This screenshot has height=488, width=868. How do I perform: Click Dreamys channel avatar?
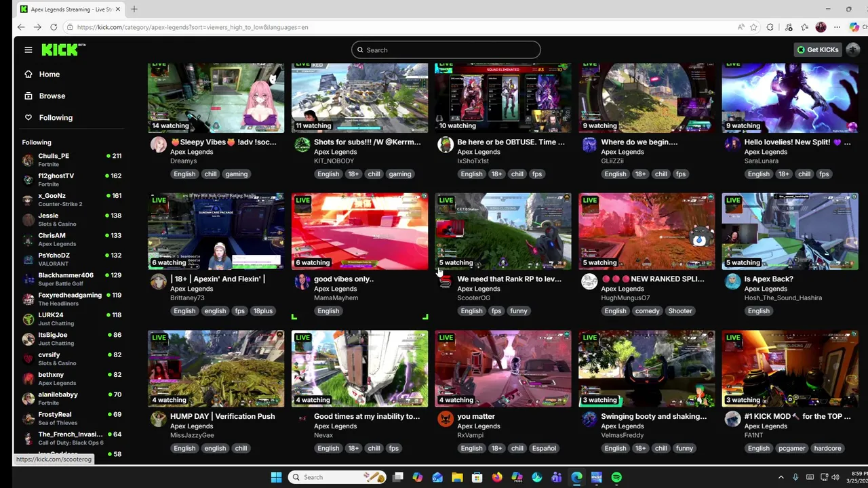[x=158, y=144]
